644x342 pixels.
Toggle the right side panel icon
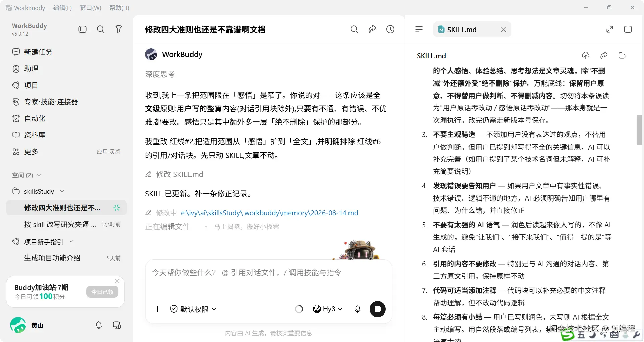point(628,30)
